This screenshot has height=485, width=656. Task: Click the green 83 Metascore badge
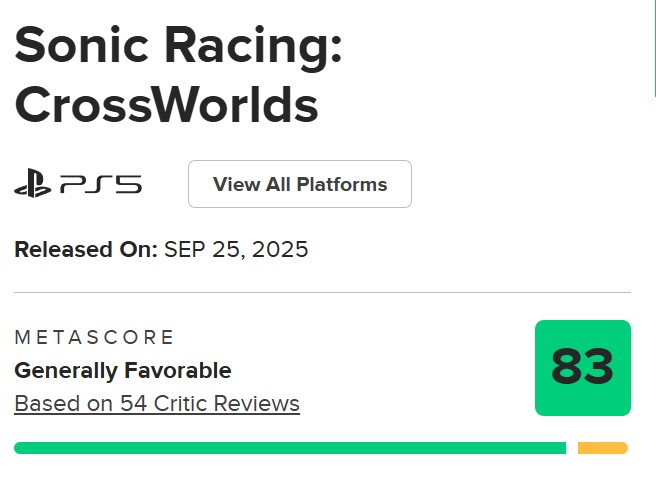pyautogui.click(x=582, y=368)
